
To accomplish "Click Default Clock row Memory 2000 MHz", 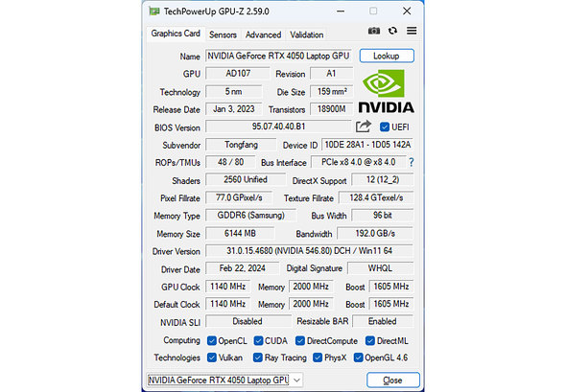I will (x=311, y=304).
